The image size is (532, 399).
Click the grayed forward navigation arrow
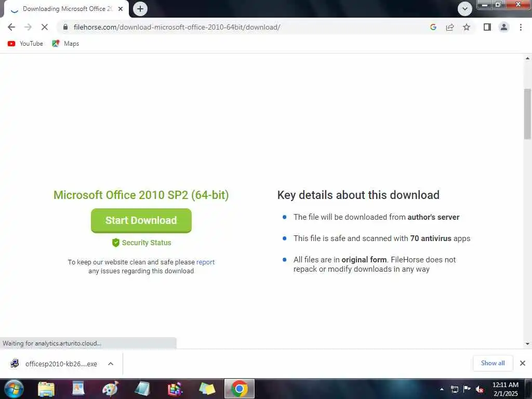click(x=28, y=27)
